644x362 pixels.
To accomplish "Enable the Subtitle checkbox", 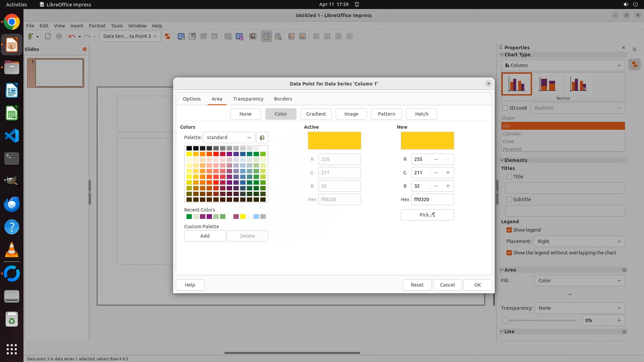I will tap(509, 199).
